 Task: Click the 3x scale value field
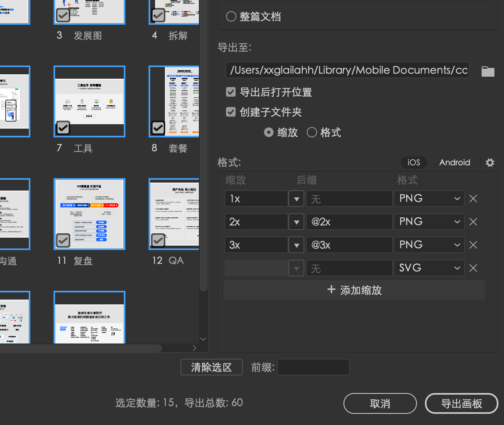coord(256,245)
